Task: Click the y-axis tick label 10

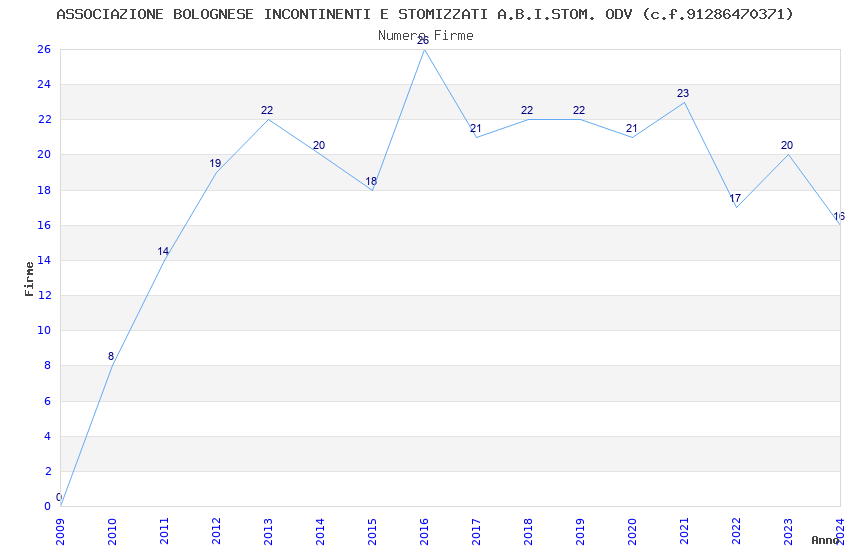Action: pyautogui.click(x=44, y=330)
